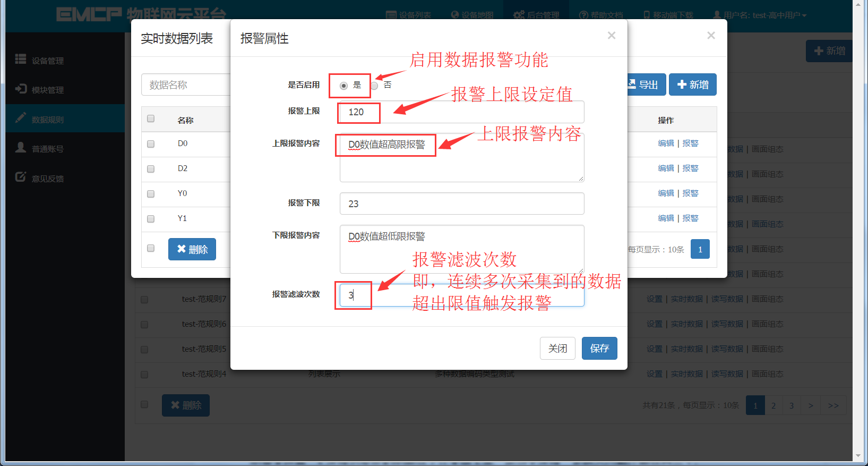Select 数据规则 in the sidebar

pos(40,119)
